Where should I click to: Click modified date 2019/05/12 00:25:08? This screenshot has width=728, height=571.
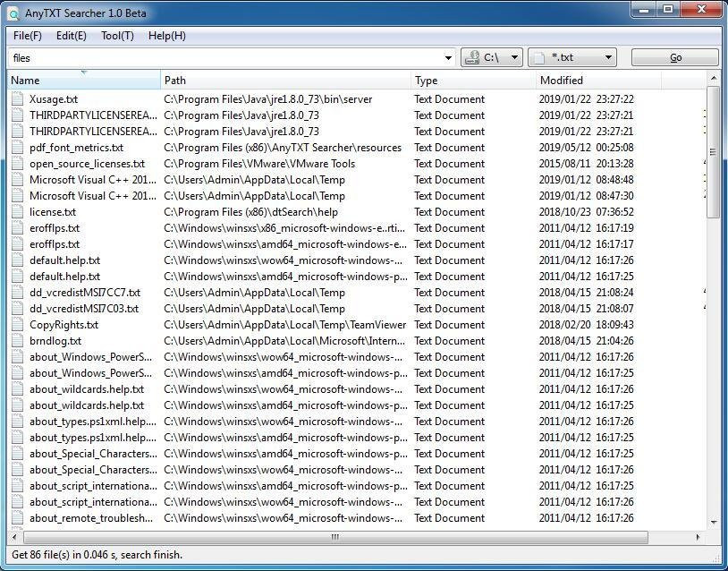tap(586, 148)
